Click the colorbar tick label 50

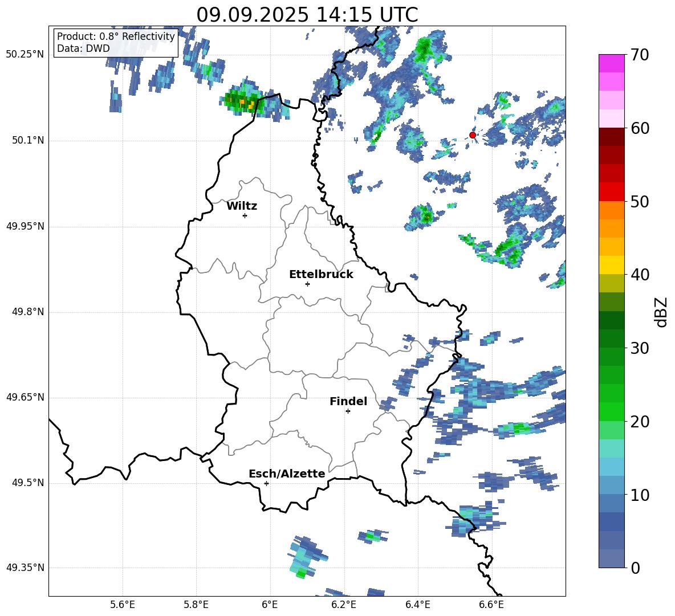tap(639, 202)
